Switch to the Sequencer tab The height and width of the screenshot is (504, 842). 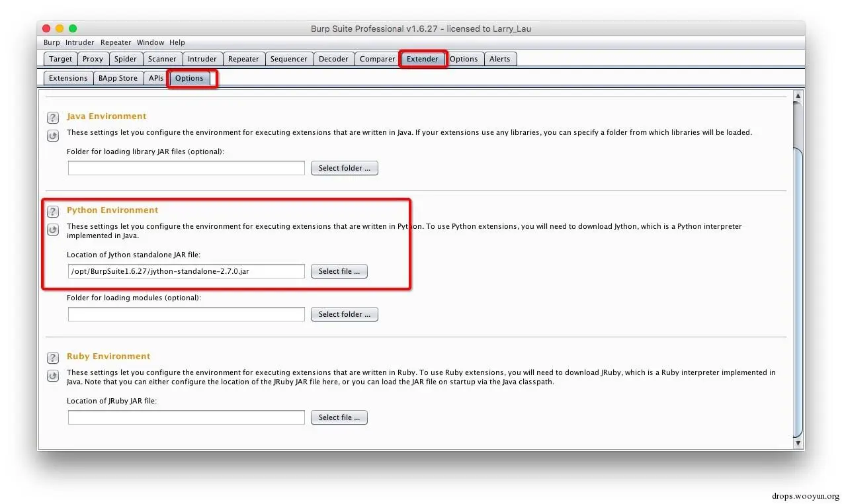289,59
